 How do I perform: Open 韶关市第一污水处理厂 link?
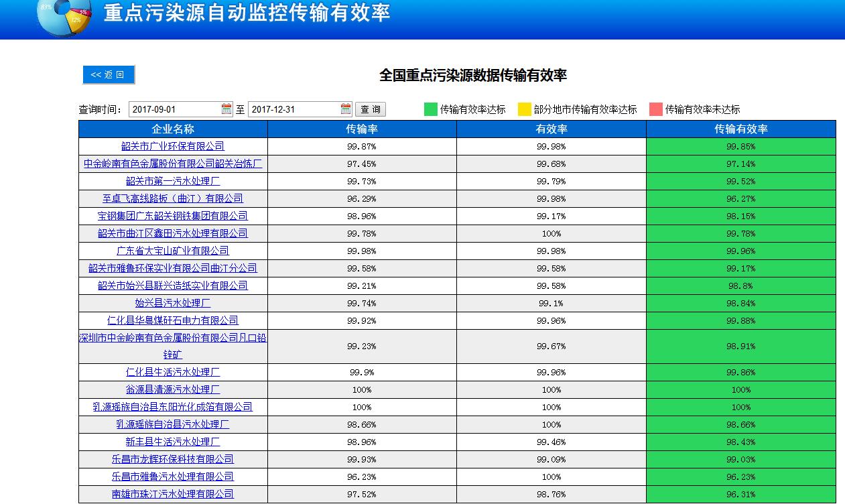pyautogui.click(x=173, y=181)
